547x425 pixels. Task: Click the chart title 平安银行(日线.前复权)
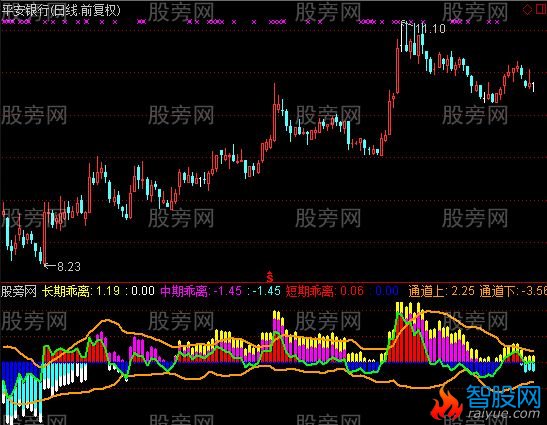61,10
